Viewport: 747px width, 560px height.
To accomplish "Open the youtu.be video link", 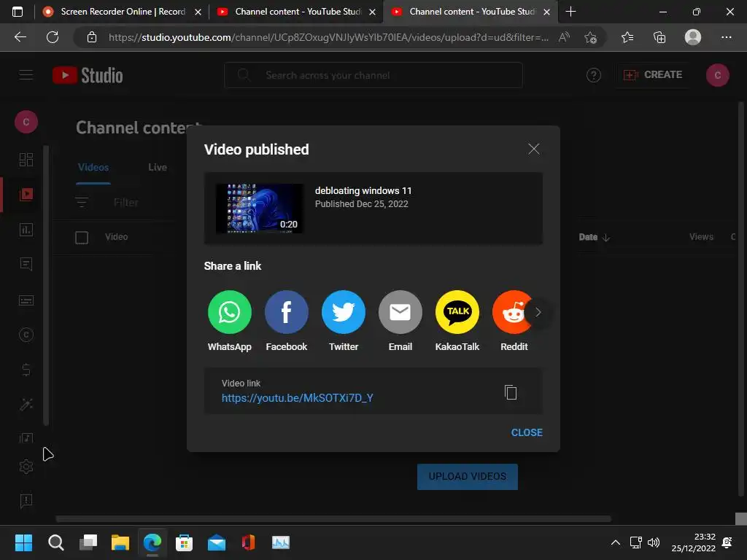I will pos(298,398).
